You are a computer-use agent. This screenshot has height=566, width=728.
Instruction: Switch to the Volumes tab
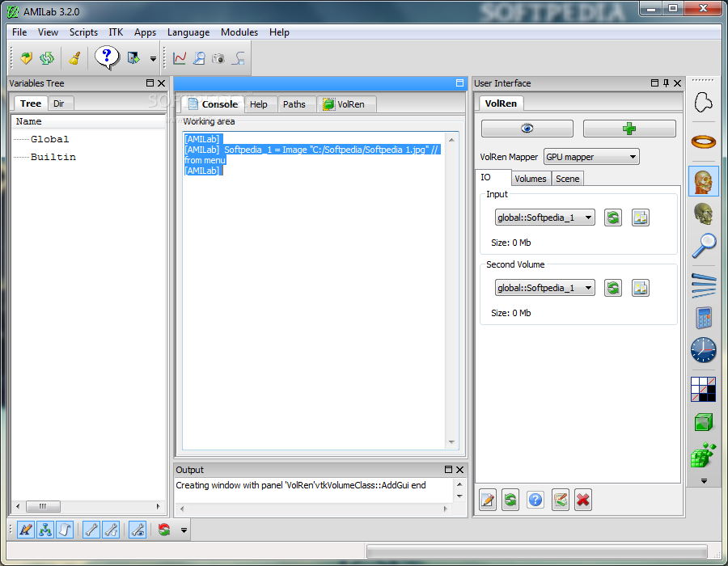(531, 179)
